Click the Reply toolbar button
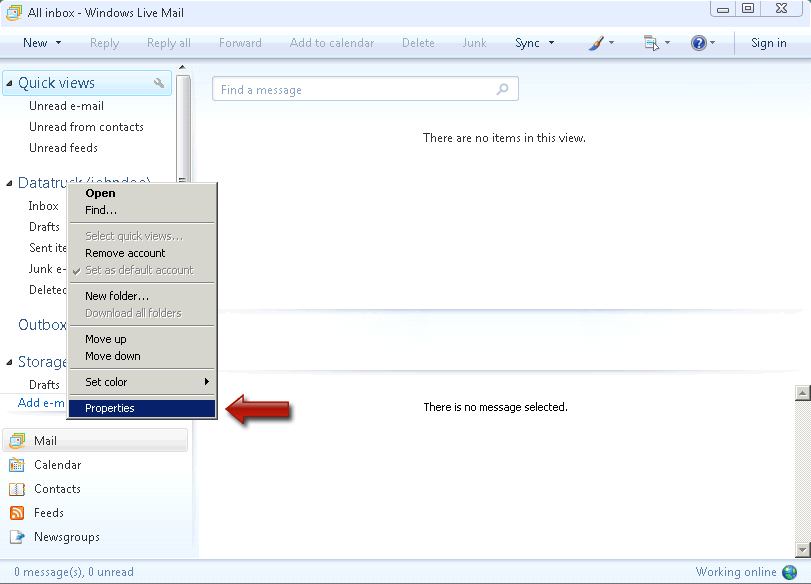 point(104,43)
